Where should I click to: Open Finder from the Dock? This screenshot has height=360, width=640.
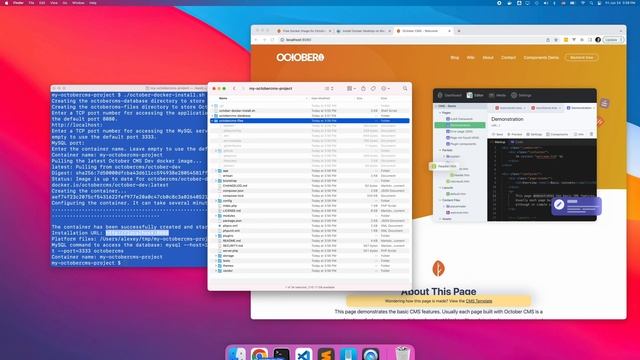click(237, 354)
